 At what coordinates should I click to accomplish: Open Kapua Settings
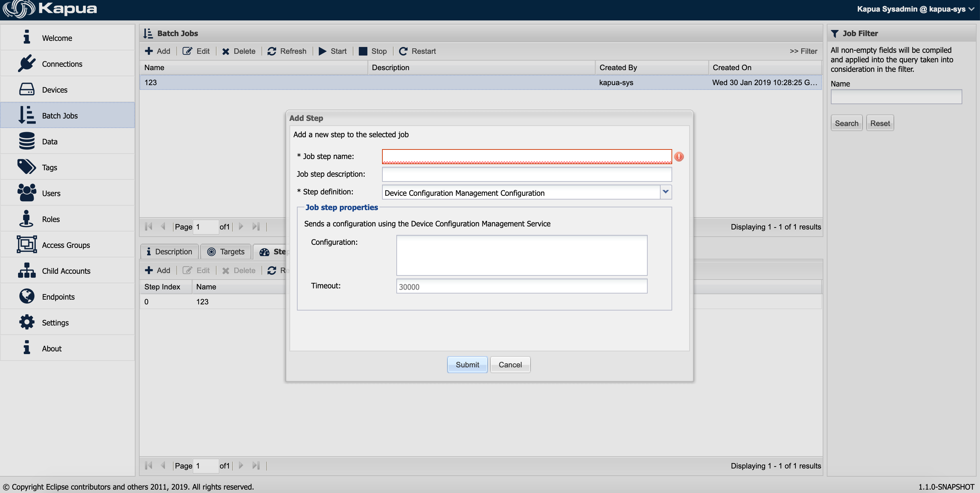coord(55,322)
